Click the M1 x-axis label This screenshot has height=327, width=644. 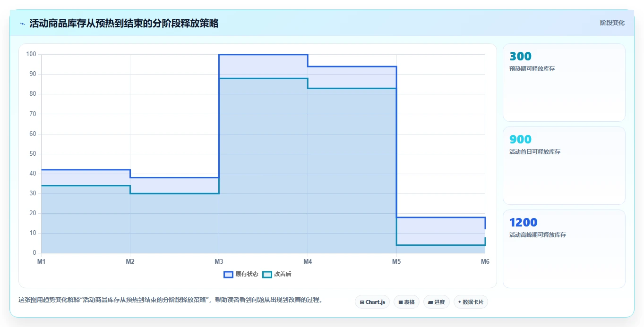[x=41, y=261]
